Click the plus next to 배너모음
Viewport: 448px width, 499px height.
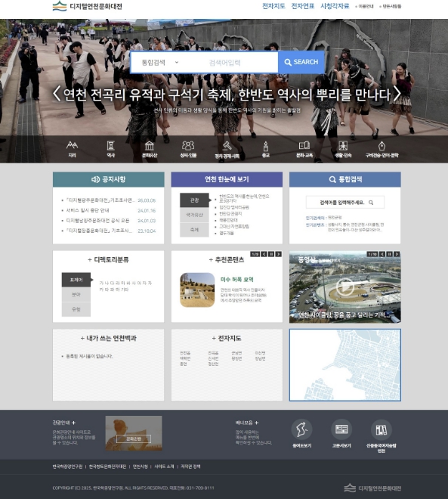coord(257,423)
